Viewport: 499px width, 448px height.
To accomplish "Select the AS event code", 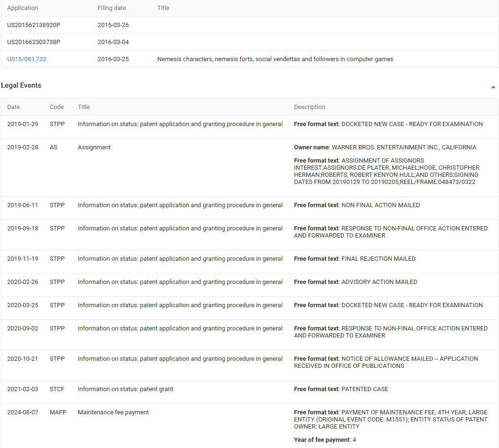I will click(x=54, y=147).
